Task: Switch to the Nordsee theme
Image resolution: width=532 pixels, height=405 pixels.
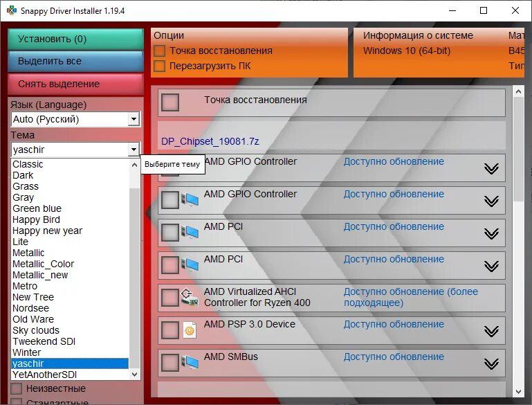Action: pos(70,308)
